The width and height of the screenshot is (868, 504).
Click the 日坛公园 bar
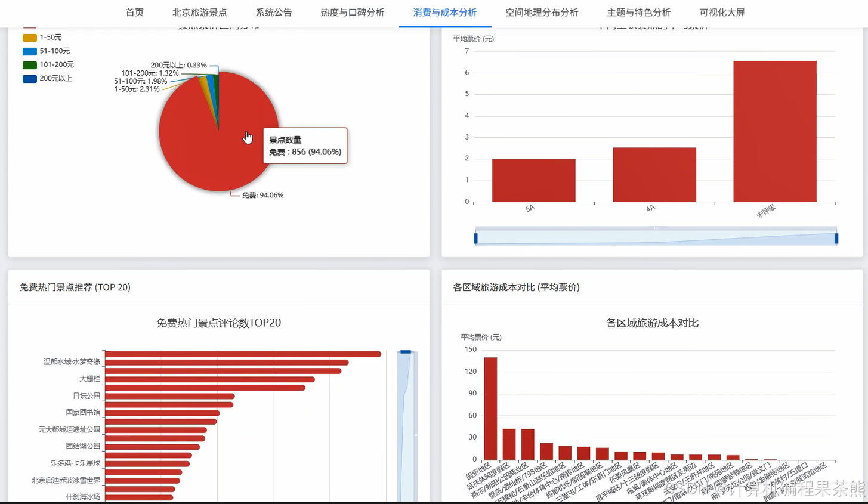169,396
